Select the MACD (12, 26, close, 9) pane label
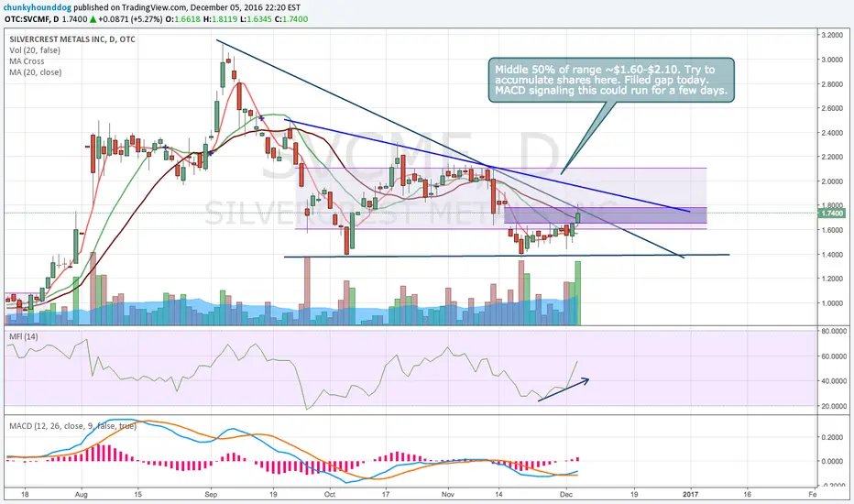The height and width of the screenshot is (504, 854). click(72, 425)
